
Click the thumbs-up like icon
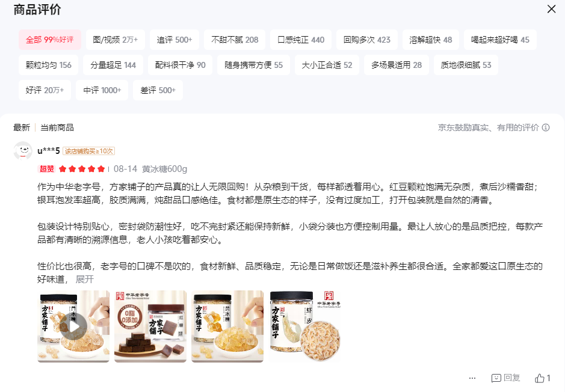pyautogui.click(x=539, y=378)
